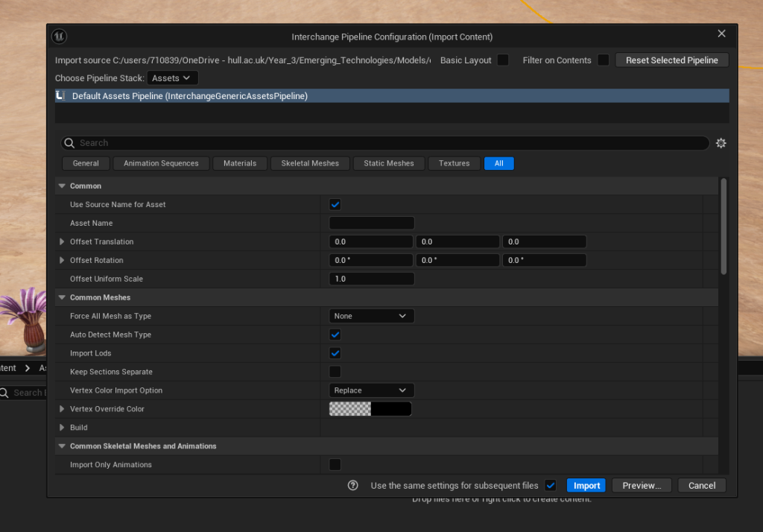Close the Interchange Pipeline Configuration dialog
763x532 pixels.
[721, 34]
